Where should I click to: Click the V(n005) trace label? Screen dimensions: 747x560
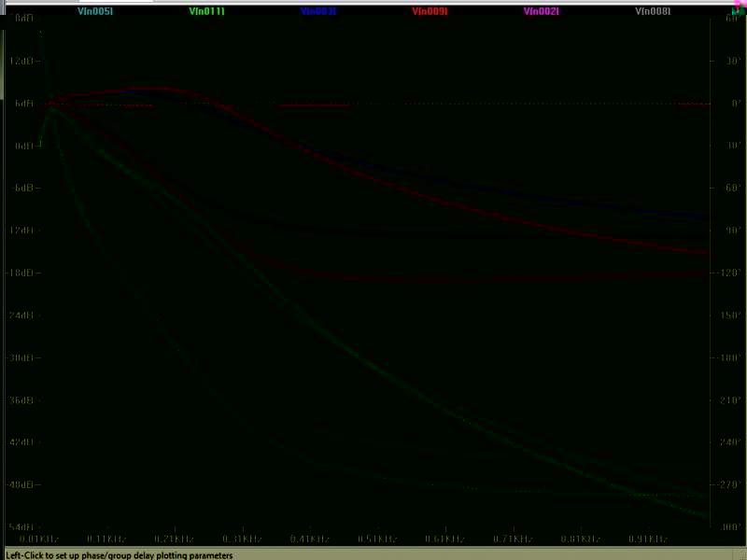click(95, 11)
